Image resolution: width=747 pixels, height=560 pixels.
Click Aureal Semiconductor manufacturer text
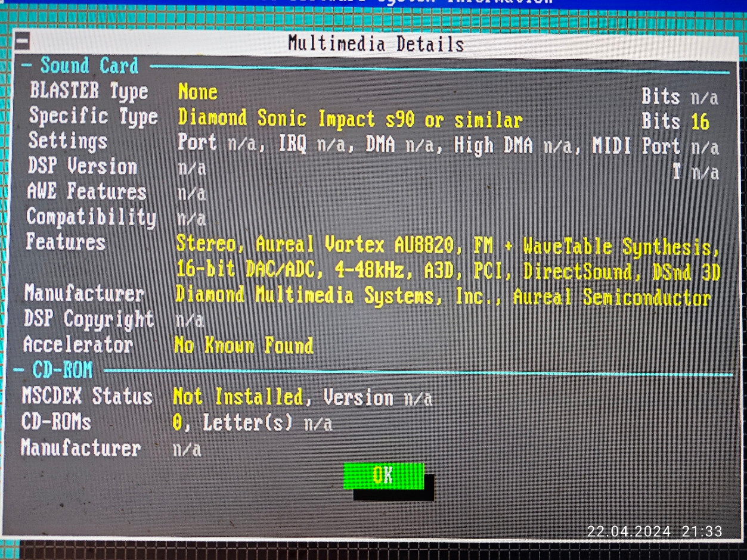(612, 298)
